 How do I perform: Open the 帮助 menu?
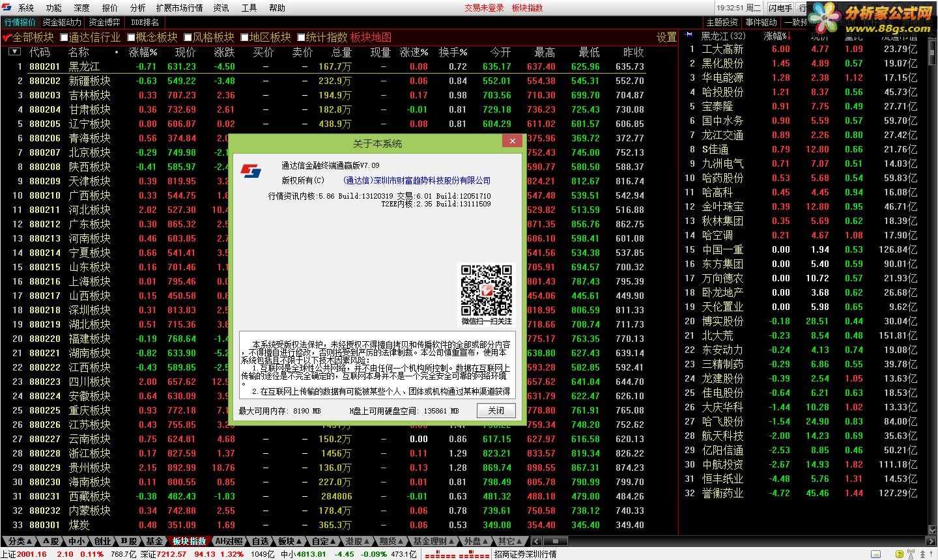coord(277,8)
